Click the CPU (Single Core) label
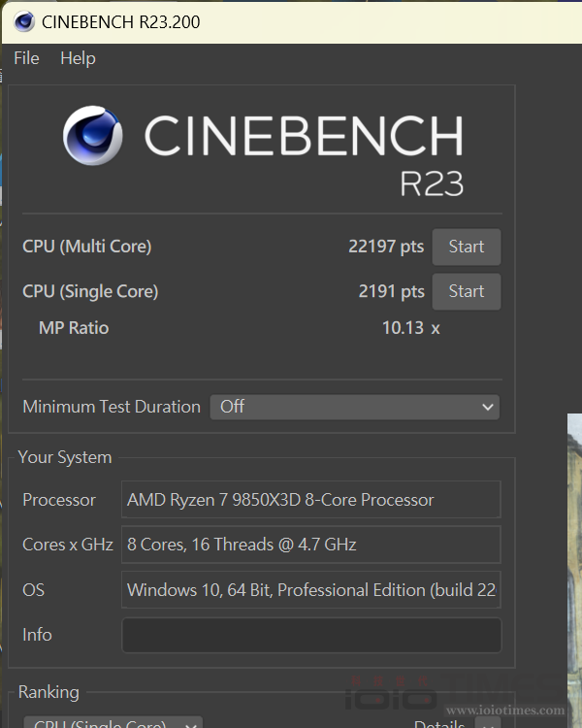The height and width of the screenshot is (728, 582). (x=90, y=291)
